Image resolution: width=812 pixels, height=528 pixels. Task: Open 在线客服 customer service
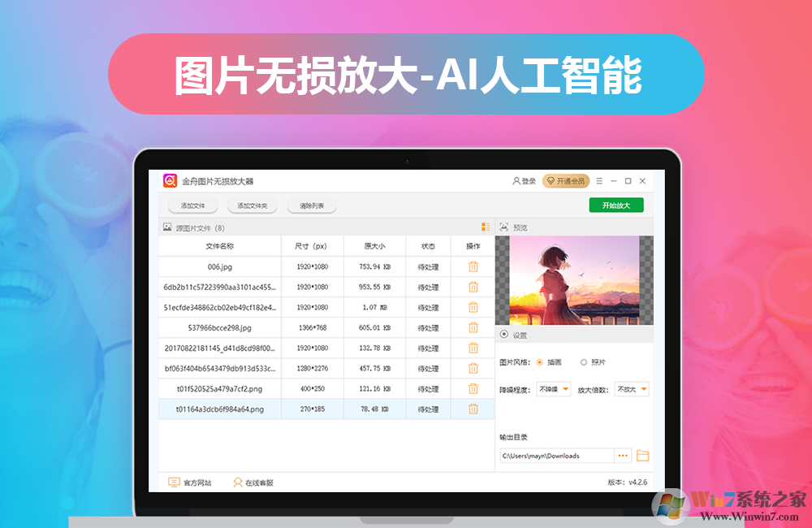point(238,481)
